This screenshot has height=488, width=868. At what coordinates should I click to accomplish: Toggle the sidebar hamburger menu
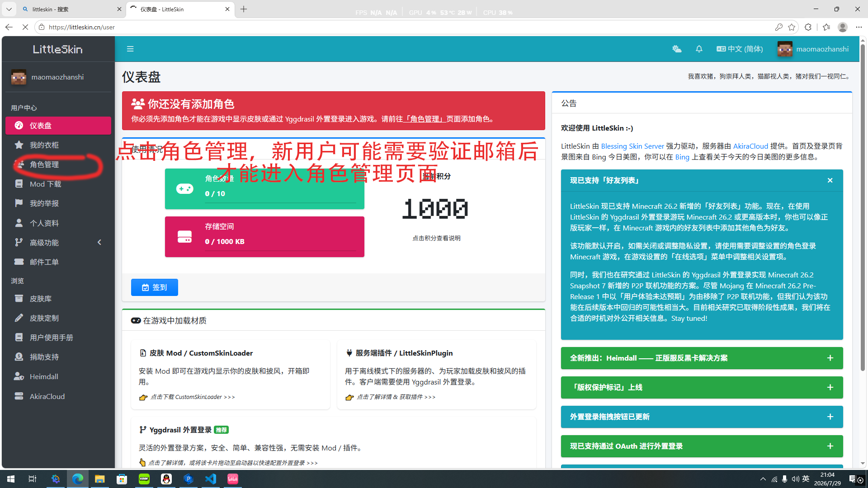[x=130, y=49]
